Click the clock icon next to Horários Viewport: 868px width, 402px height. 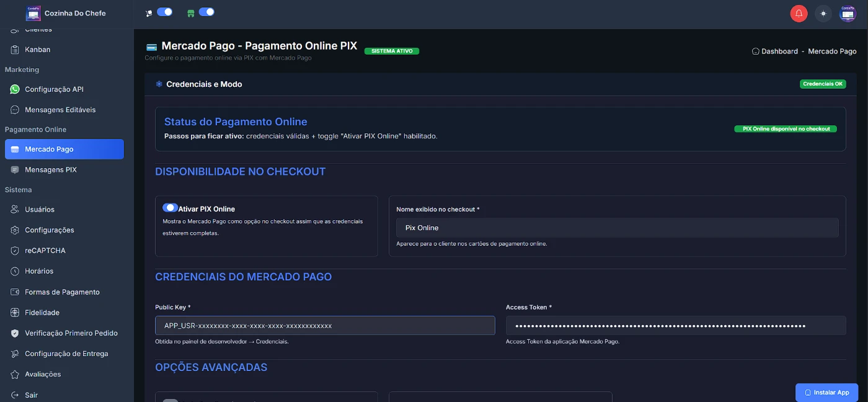pos(15,271)
